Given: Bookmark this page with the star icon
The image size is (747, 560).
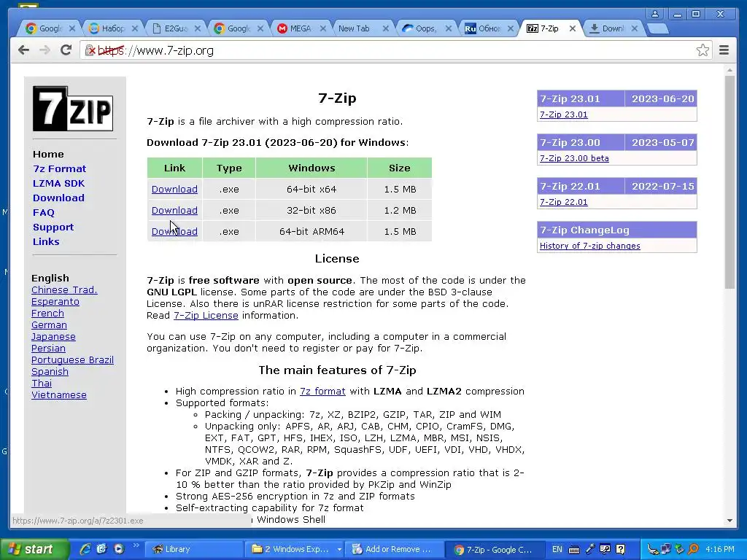Looking at the screenshot, I should point(703,50).
